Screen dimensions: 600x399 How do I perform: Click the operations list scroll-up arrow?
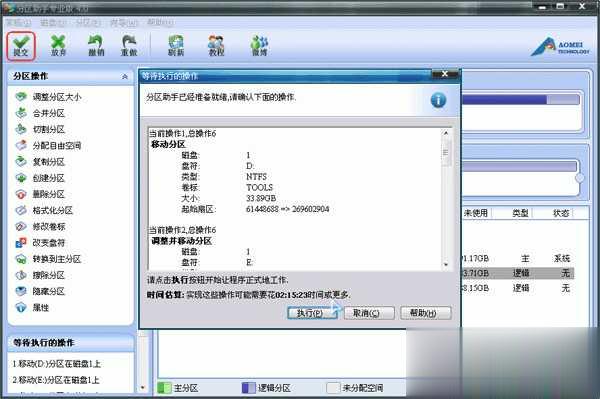(446, 133)
